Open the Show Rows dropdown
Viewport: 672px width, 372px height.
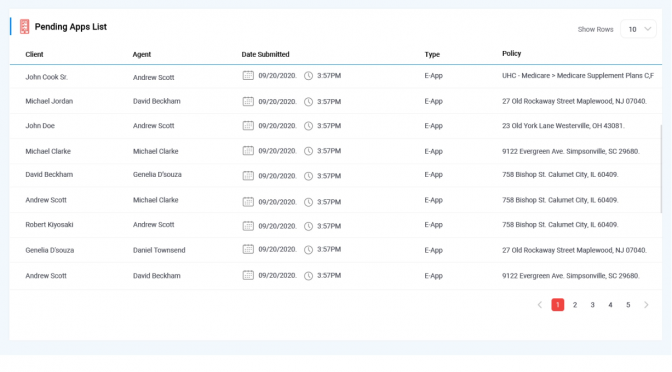click(x=638, y=29)
